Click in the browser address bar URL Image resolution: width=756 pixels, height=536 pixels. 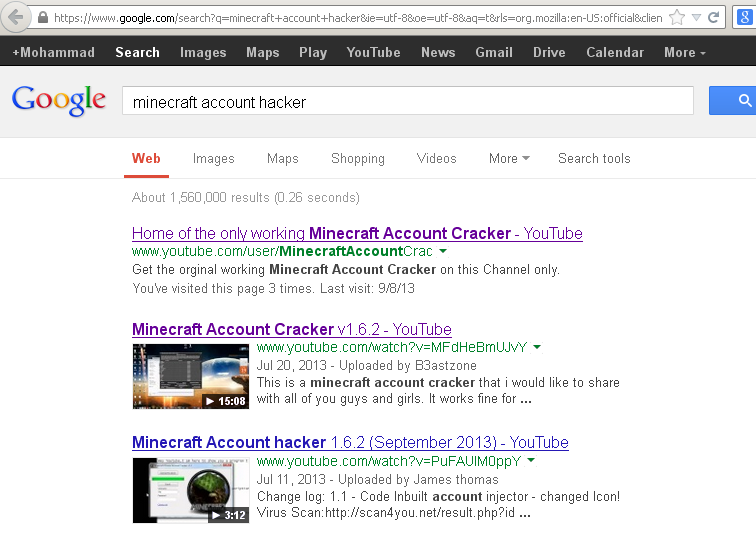pos(358,18)
